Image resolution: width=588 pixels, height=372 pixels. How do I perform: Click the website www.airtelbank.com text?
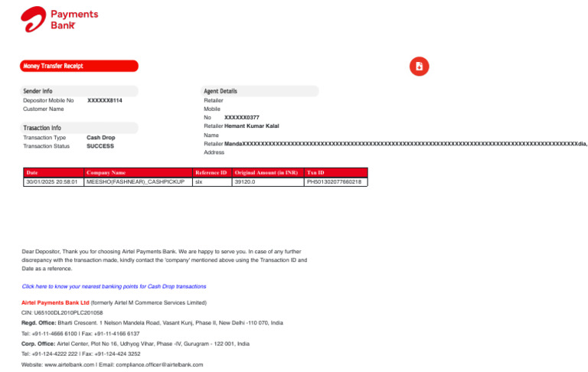click(x=70, y=364)
